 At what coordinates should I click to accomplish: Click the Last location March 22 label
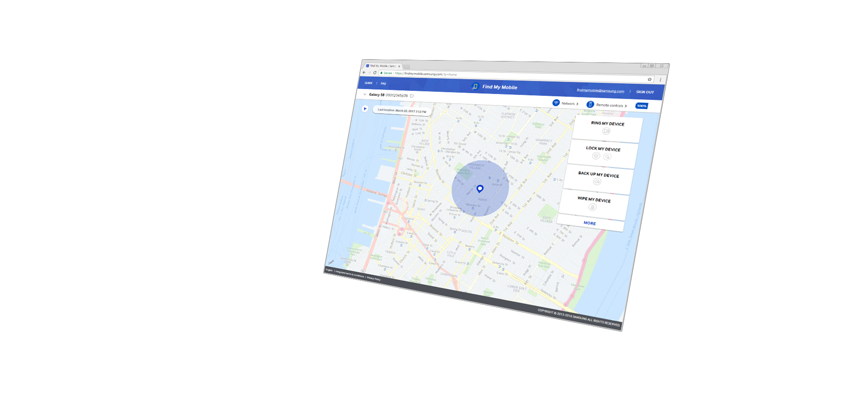coord(401,110)
